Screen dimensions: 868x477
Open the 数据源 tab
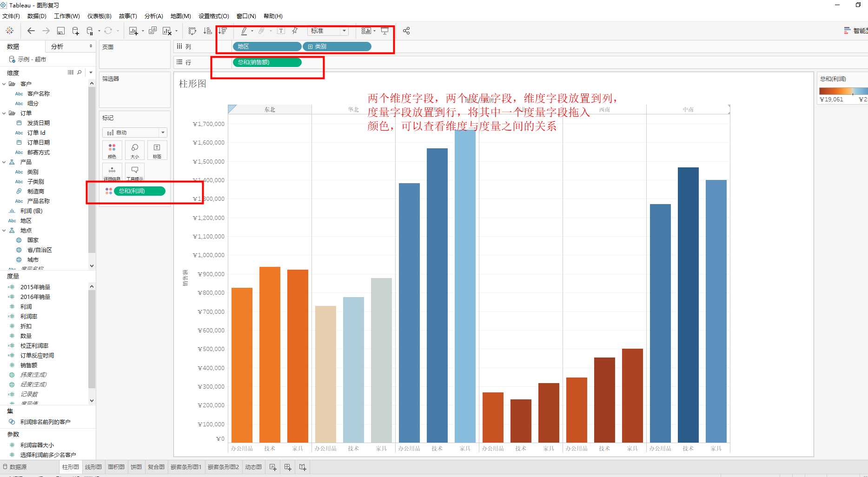pos(15,467)
